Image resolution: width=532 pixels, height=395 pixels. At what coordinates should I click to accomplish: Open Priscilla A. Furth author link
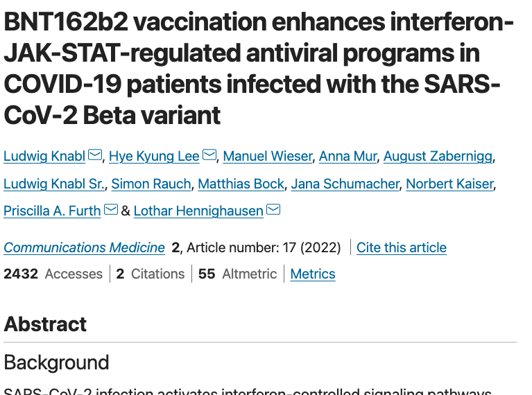52,211
